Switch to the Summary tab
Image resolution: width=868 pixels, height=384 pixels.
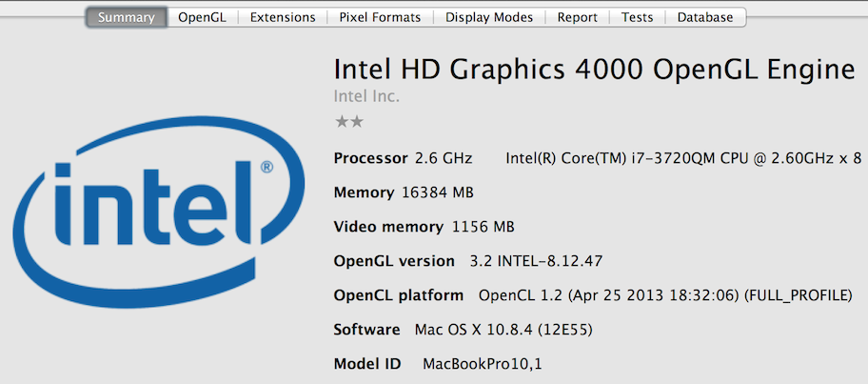(127, 17)
